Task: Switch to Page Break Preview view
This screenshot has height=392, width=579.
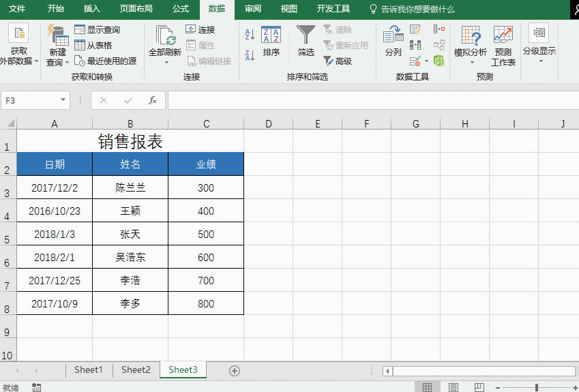Action: pyautogui.click(x=480, y=387)
